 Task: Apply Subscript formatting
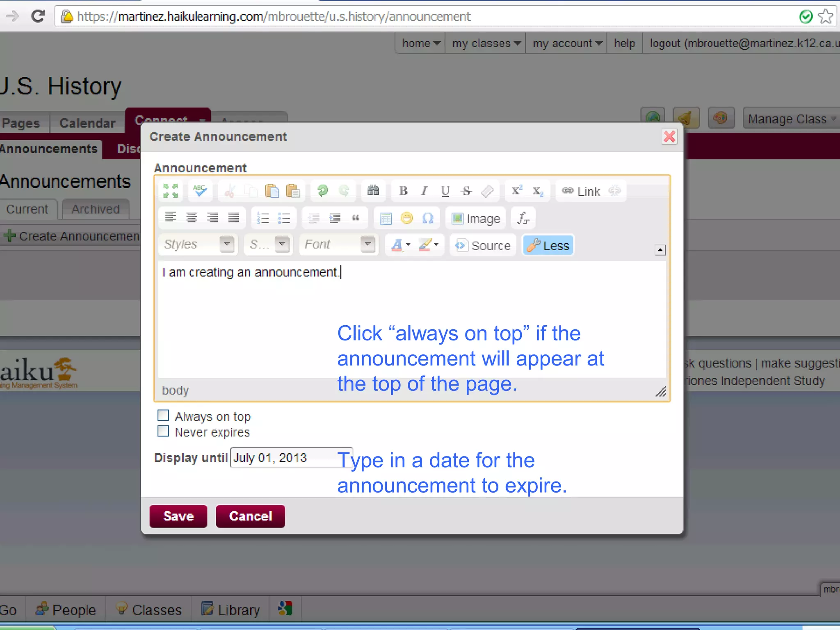pyautogui.click(x=538, y=191)
